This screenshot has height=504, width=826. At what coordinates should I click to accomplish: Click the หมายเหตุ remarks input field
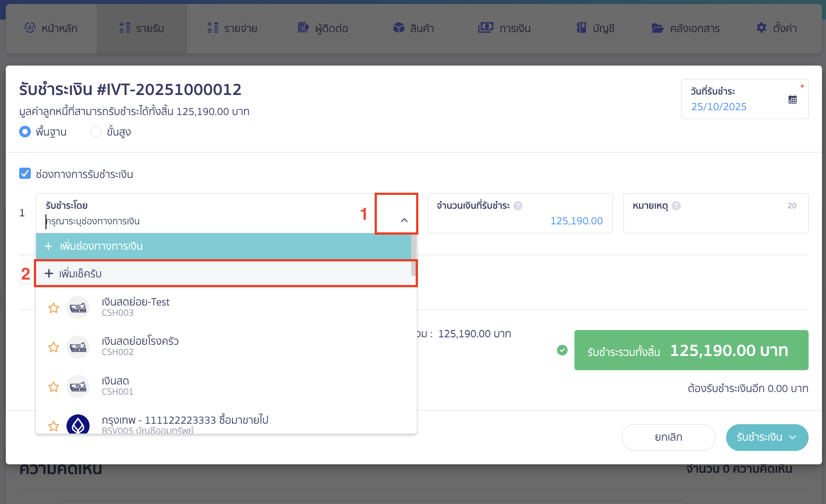(715, 221)
